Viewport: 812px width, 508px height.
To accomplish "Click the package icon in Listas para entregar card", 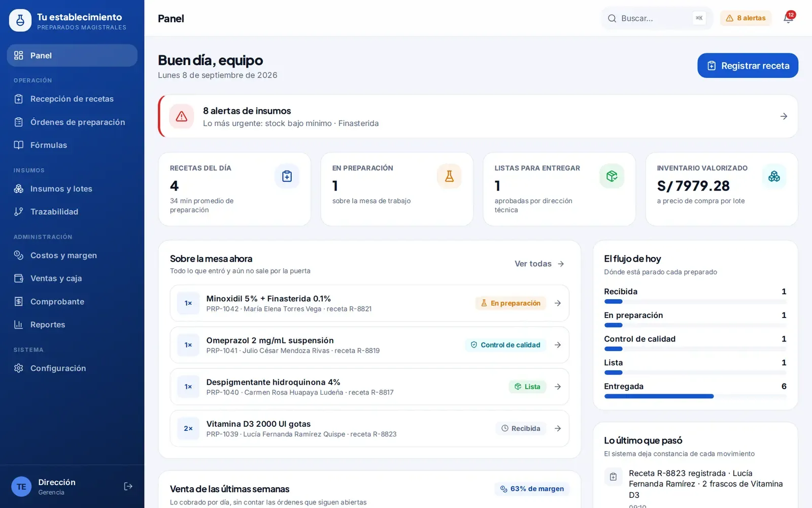I will click(612, 176).
